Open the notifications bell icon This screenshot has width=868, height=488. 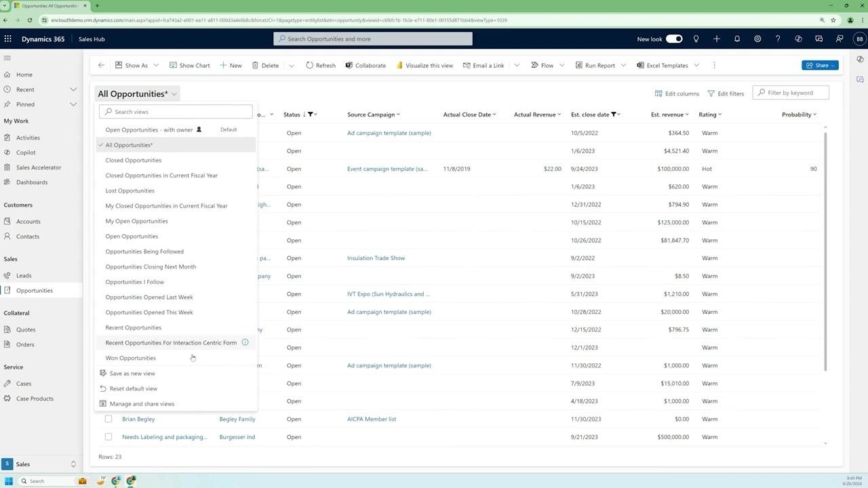[x=737, y=39]
